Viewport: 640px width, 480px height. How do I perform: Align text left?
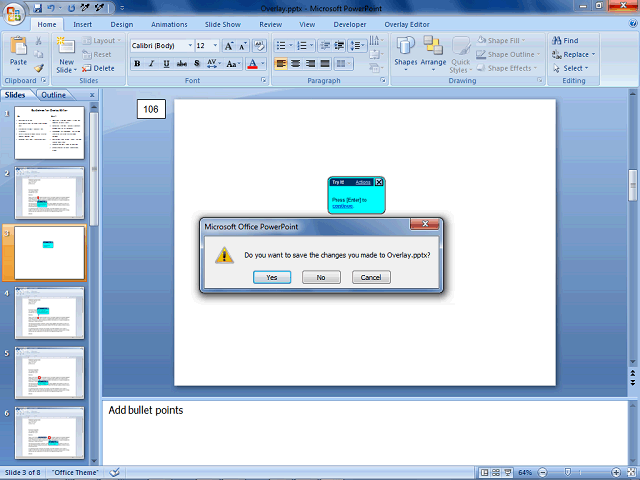[x=281, y=64]
